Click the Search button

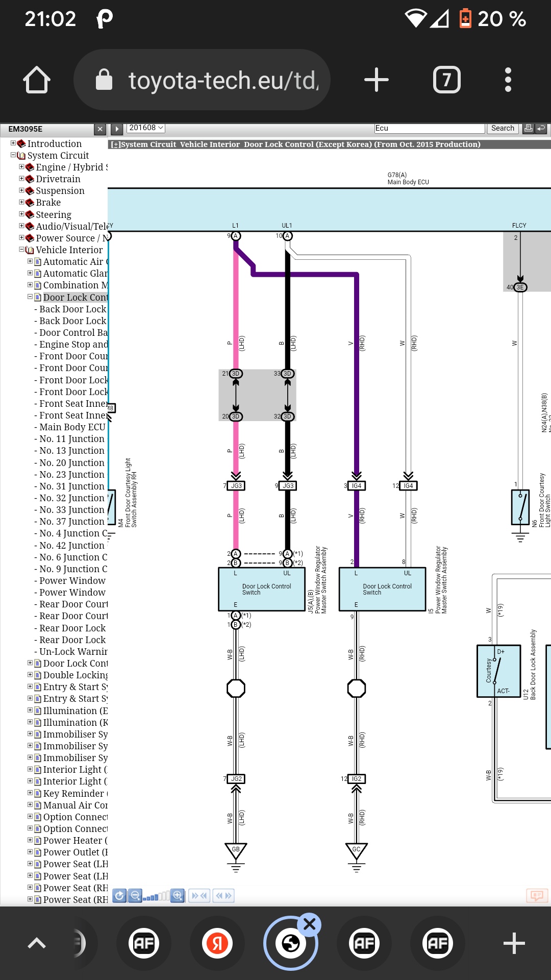[503, 128]
